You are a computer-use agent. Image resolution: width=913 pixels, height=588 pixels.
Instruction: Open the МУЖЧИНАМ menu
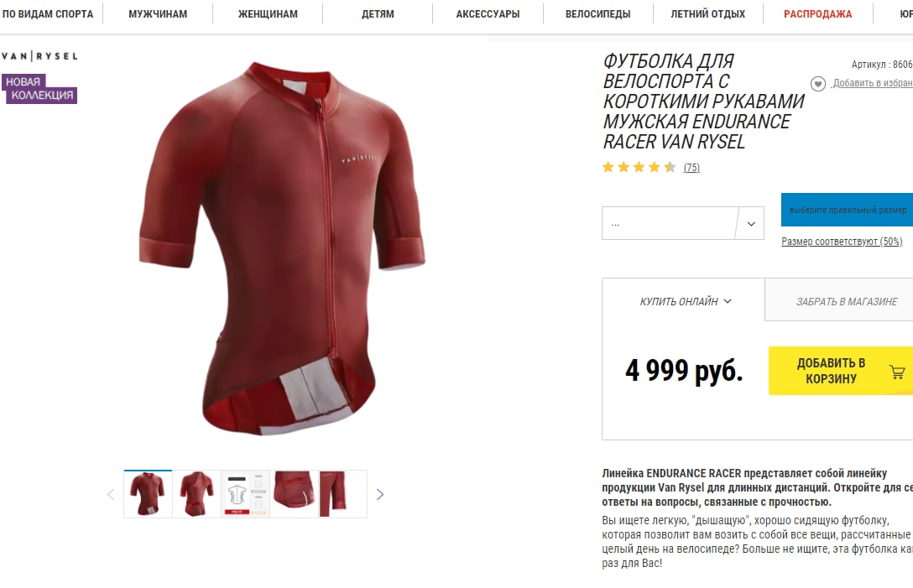pyautogui.click(x=158, y=14)
